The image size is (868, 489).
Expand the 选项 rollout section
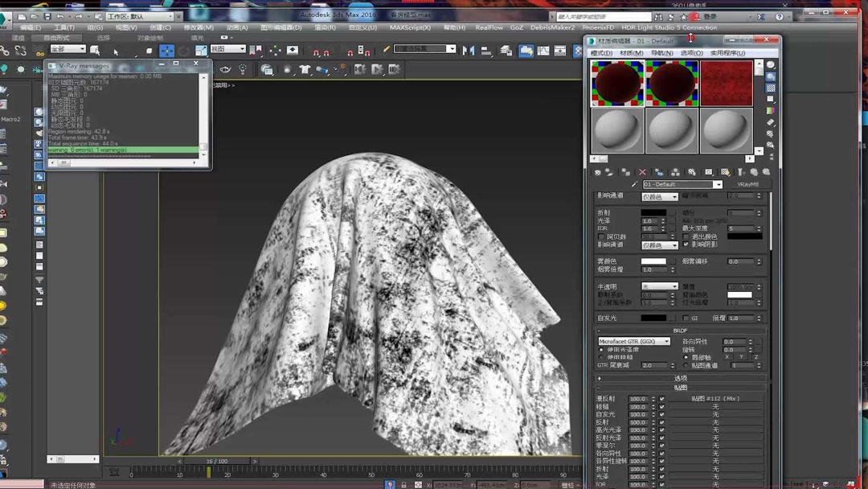tap(680, 378)
